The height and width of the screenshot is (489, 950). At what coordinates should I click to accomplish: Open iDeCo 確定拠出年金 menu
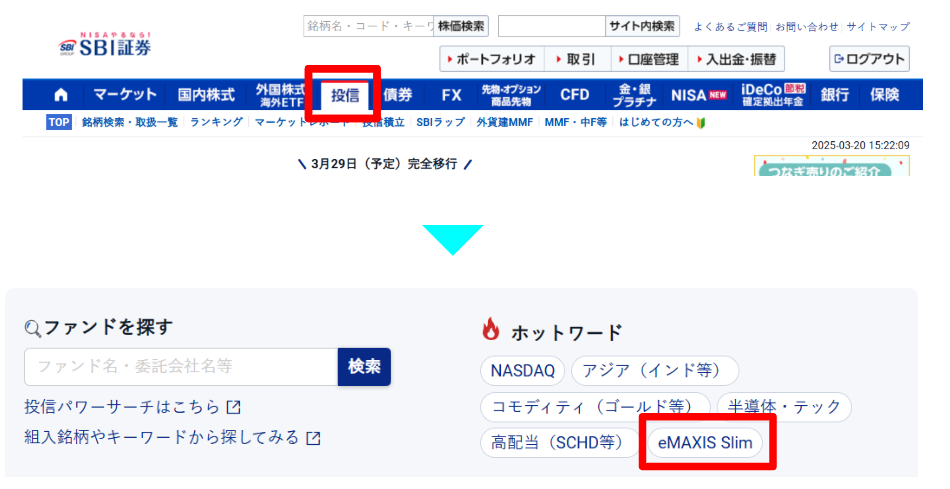tap(772, 95)
